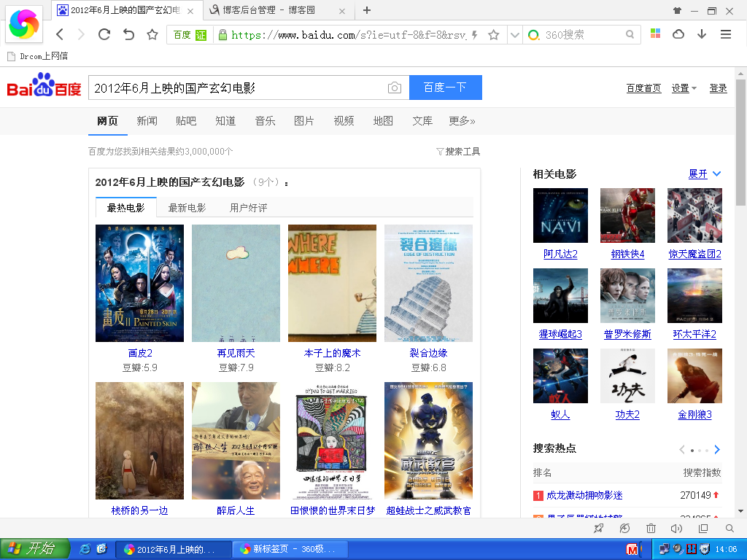Click the trash cleanup icon in status bar
This screenshot has width=747, height=560.
pos(651,528)
